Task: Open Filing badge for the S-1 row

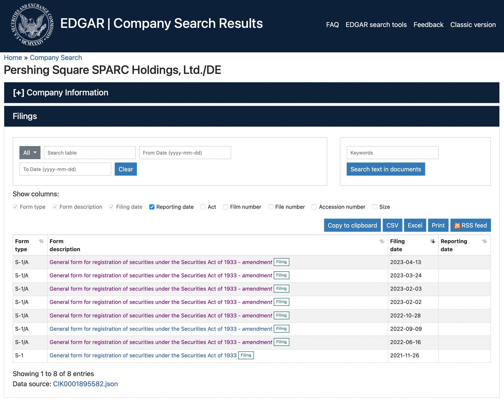Action: pyautogui.click(x=246, y=355)
